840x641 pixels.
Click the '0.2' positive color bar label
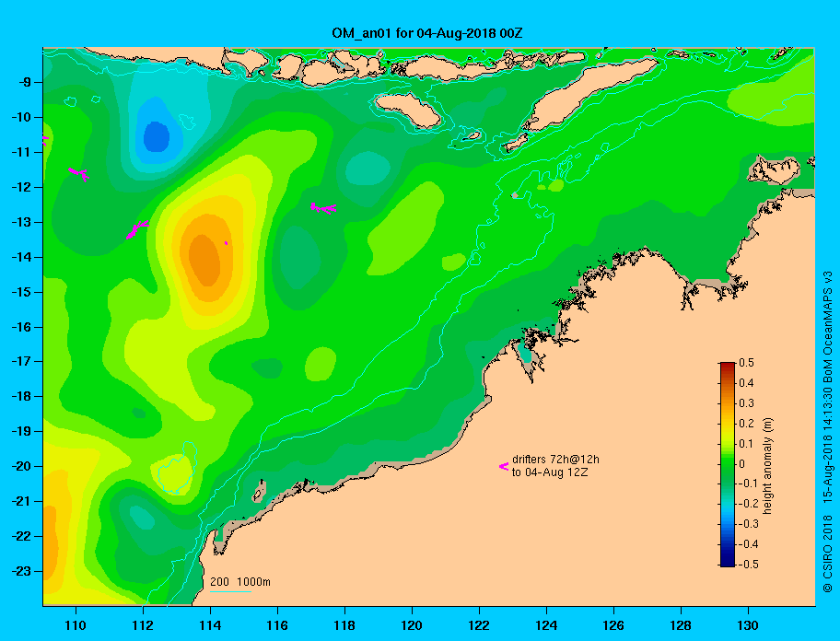point(746,423)
